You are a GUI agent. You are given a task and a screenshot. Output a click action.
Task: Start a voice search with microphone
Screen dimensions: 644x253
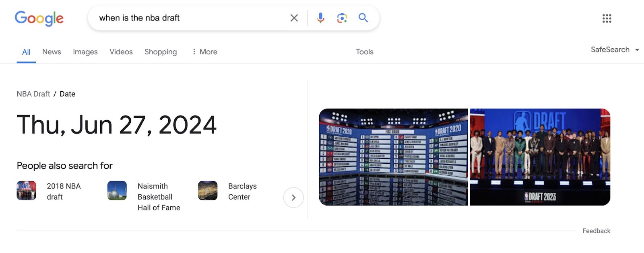coord(320,18)
